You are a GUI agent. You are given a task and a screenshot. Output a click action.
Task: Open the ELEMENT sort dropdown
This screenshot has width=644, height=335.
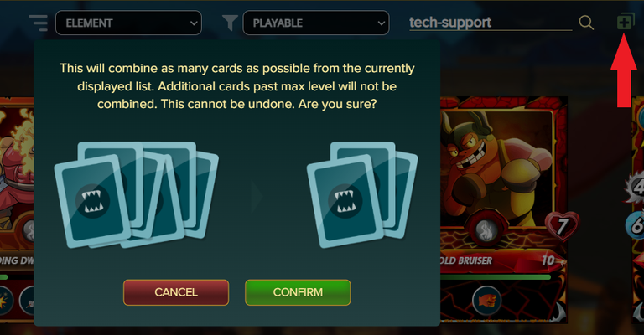point(128,23)
